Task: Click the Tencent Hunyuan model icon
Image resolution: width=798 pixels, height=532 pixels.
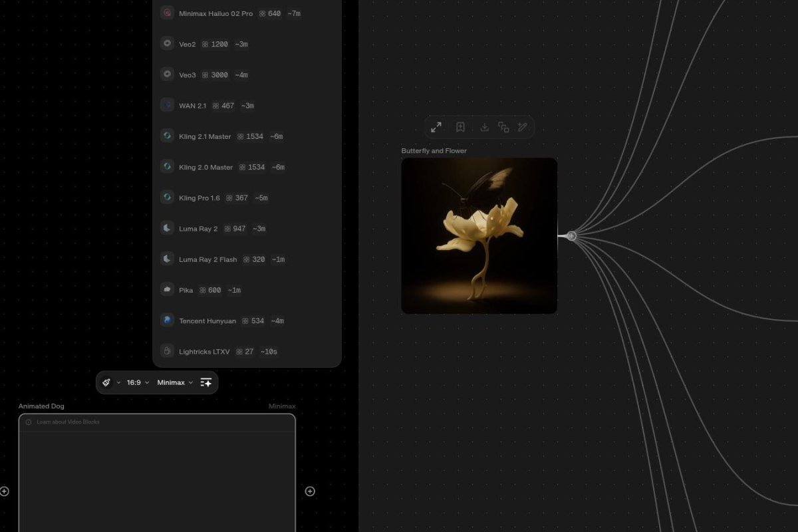Action: (167, 320)
